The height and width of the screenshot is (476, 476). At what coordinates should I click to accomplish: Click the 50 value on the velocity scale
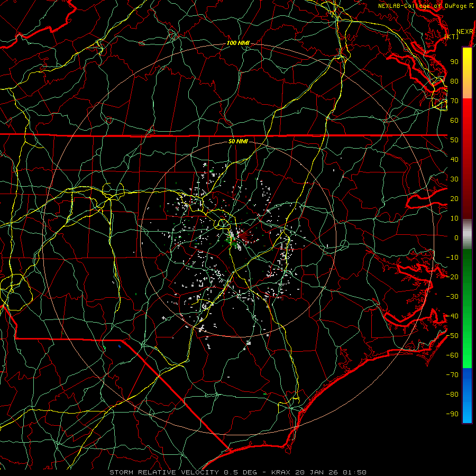click(454, 140)
